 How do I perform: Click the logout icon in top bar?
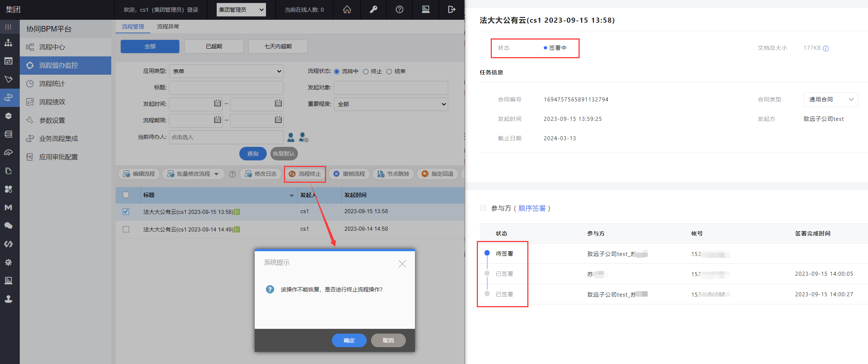point(452,10)
